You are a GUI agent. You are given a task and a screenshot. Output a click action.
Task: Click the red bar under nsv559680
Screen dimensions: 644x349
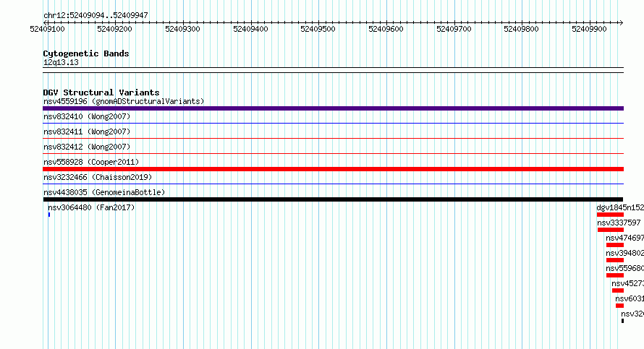(x=615, y=275)
